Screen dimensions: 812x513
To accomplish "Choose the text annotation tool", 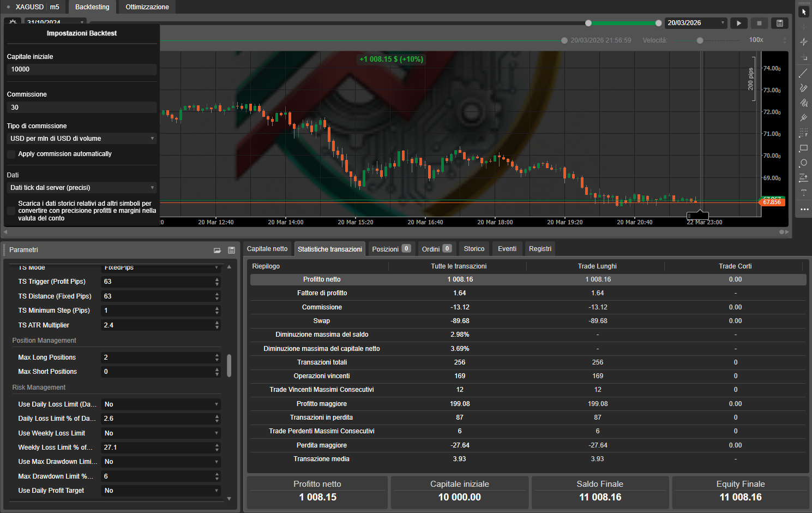I will (804, 192).
